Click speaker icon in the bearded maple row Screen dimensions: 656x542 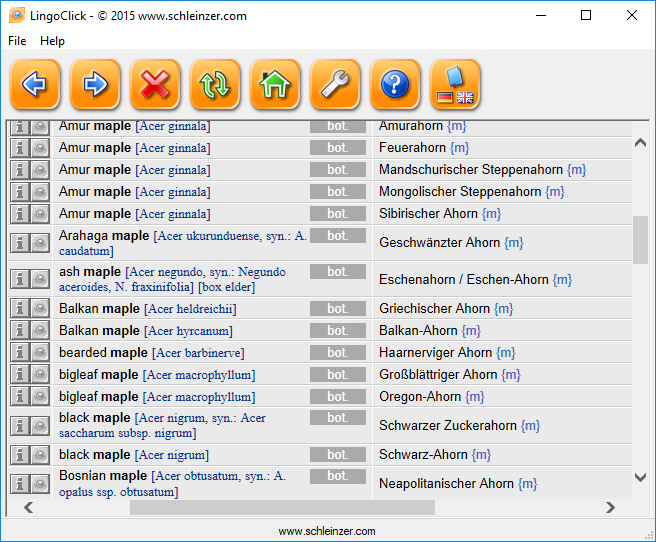coord(40,353)
